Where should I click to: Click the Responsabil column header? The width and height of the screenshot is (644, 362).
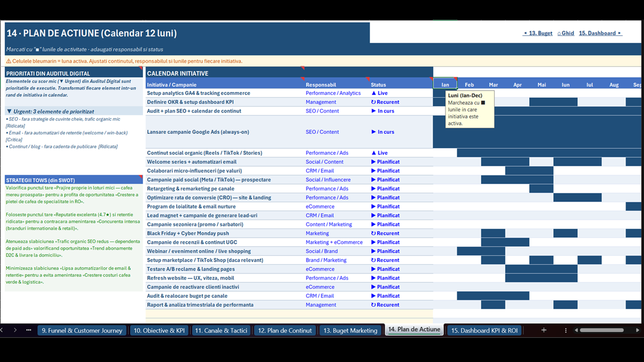pyautogui.click(x=337, y=84)
